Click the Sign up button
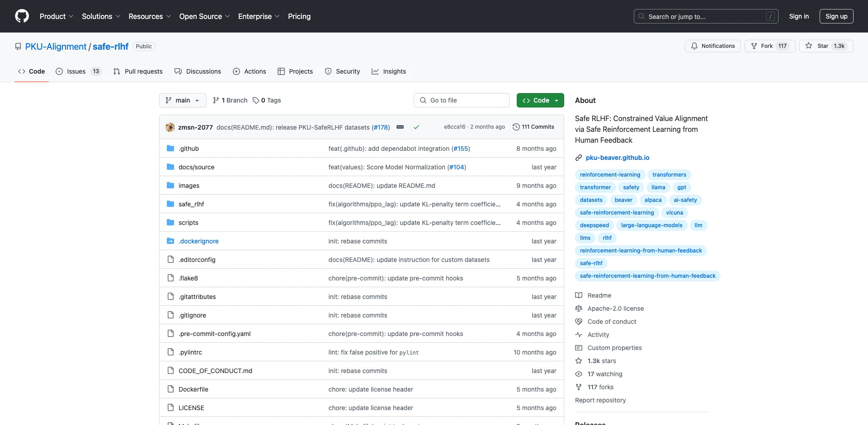The height and width of the screenshot is (425, 868). pyautogui.click(x=836, y=16)
